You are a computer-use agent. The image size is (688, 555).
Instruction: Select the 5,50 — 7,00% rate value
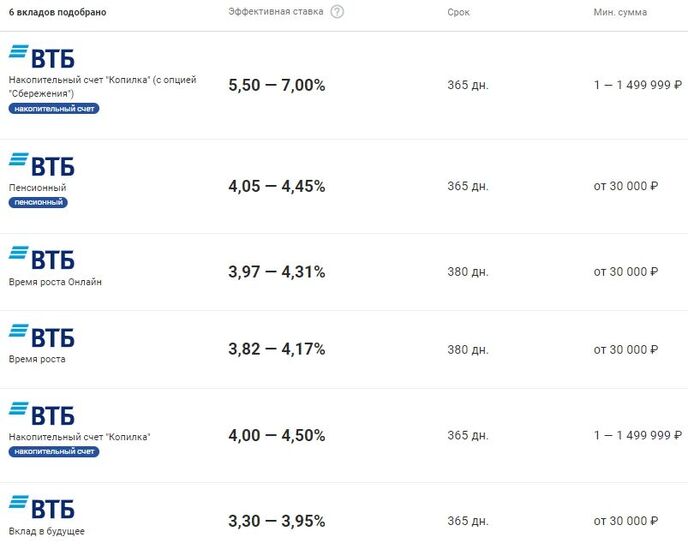point(277,85)
